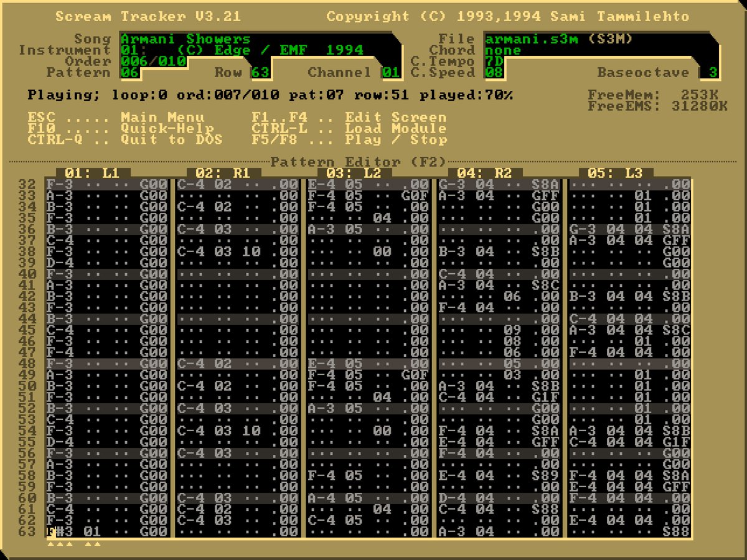Screen dimensions: 747x560
Task: Click effect S88 in row 61, channel 04
Action: 545,509
